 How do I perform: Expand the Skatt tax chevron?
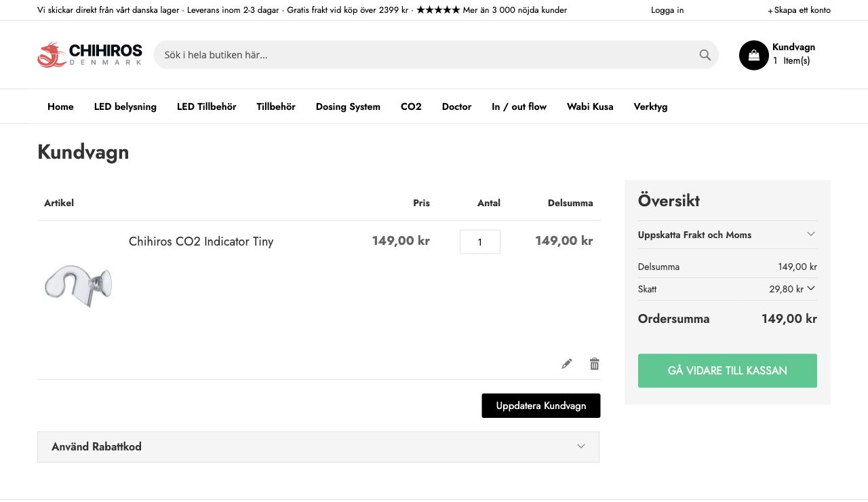pyautogui.click(x=811, y=288)
